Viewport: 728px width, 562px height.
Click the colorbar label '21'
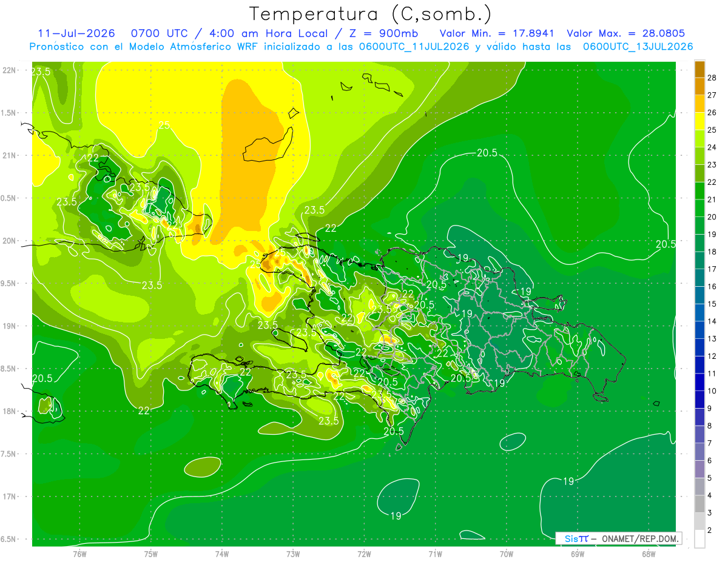click(x=712, y=199)
